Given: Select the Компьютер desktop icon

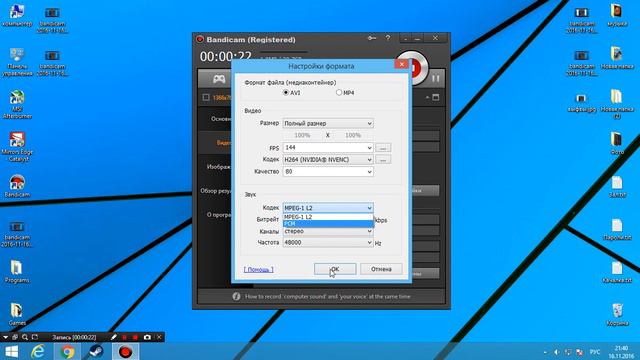Looking at the screenshot, I should [17, 16].
